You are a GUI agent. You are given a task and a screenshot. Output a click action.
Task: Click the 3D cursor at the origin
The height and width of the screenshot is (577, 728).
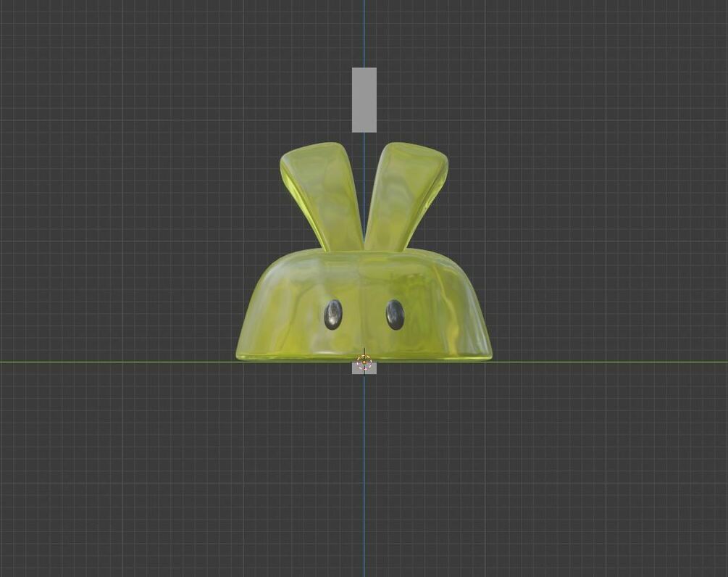tap(364, 362)
